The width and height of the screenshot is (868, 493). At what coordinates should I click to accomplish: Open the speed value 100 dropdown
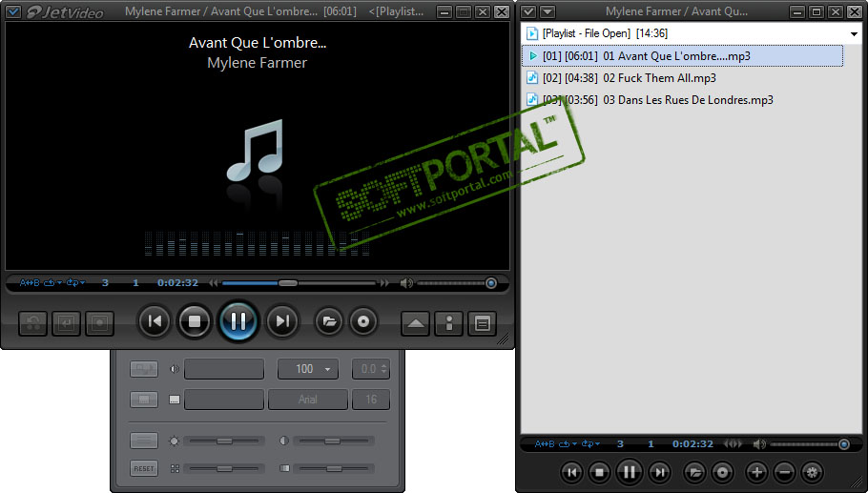point(308,369)
